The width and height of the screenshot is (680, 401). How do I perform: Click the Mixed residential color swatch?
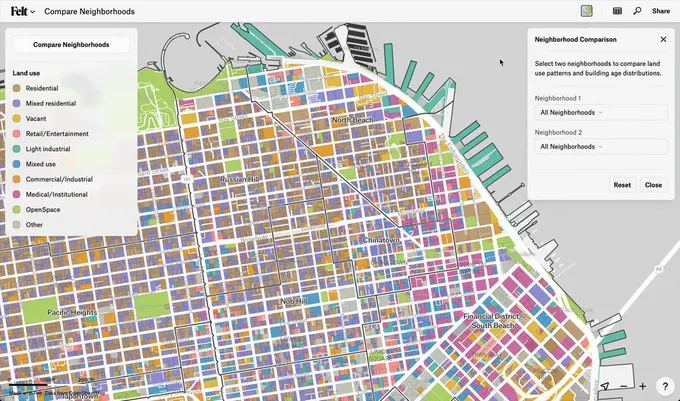click(x=16, y=103)
